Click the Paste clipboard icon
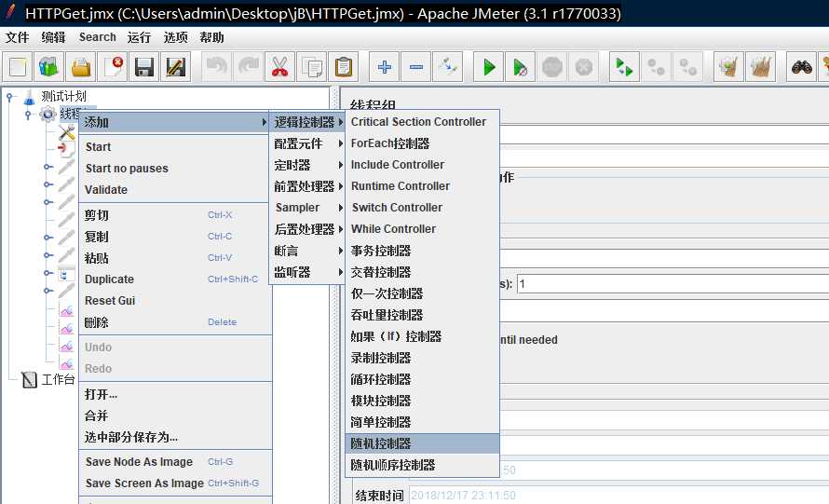The height and width of the screenshot is (504, 829). 343,67
